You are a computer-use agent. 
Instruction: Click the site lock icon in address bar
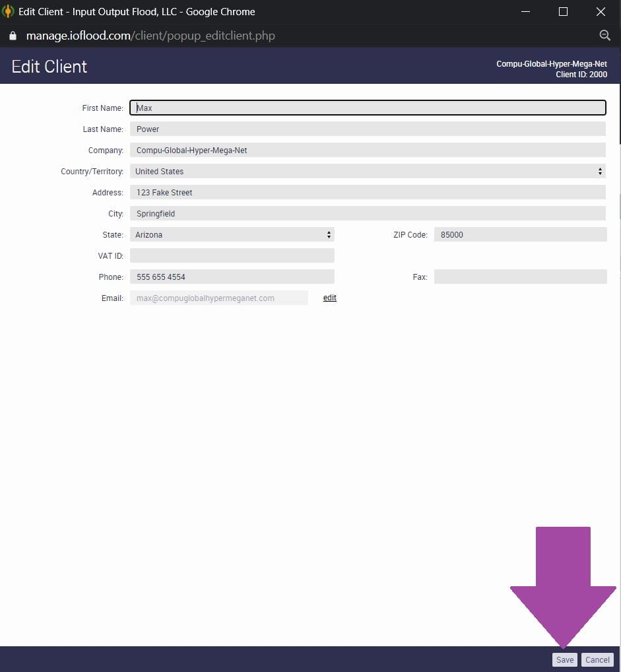tap(13, 36)
